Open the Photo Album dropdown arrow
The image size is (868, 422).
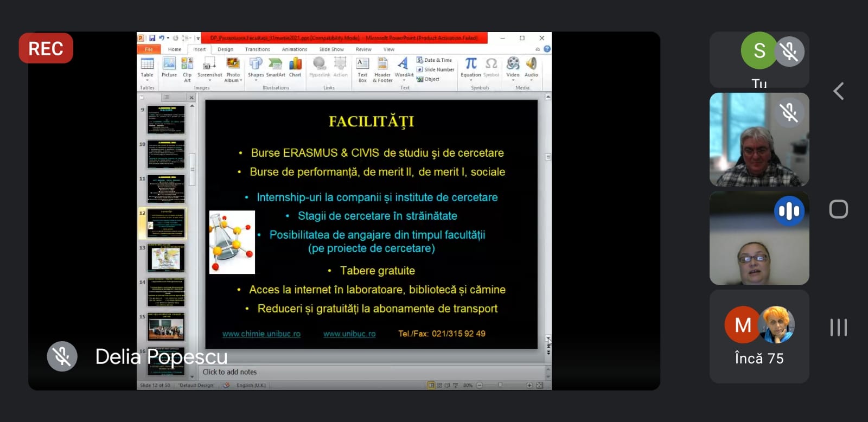point(241,80)
